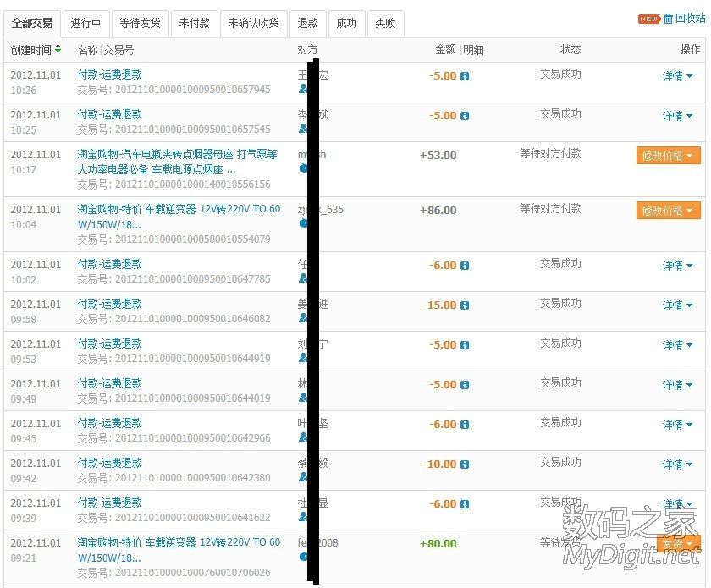Select the 未确认收货 tab
This screenshot has width=711, height=588.
pos(252,23)
